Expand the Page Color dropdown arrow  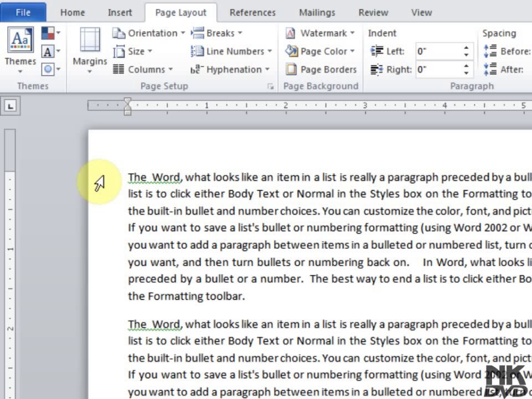tap(352, 51)
